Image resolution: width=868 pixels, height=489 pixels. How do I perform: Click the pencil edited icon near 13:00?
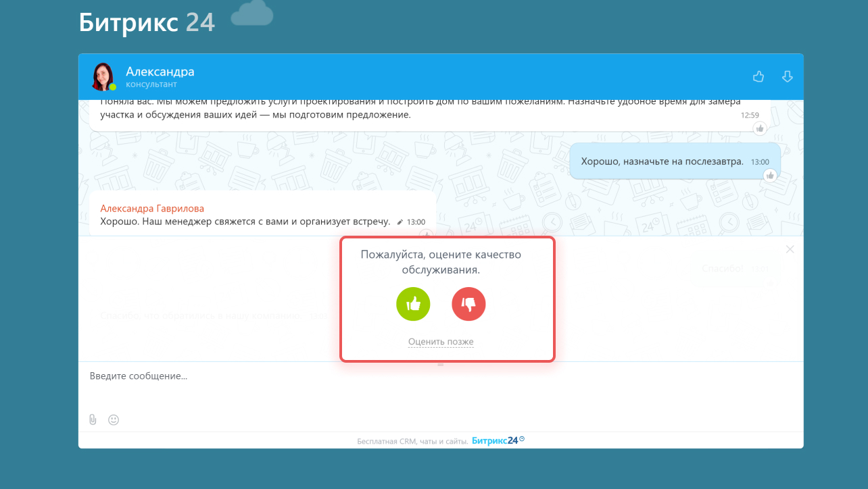tap(400, 222)
